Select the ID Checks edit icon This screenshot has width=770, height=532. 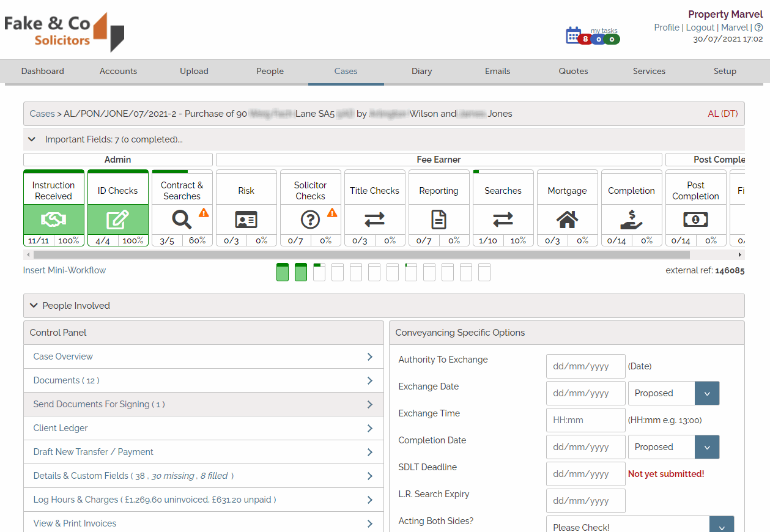117,219
